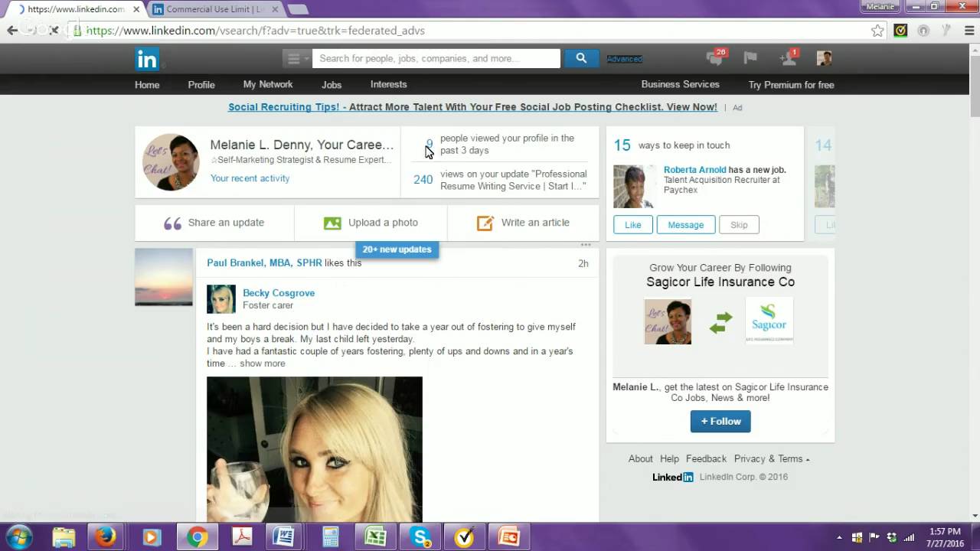
Task: Open the Jobs menu item
Action: click(x=332, y=85)
